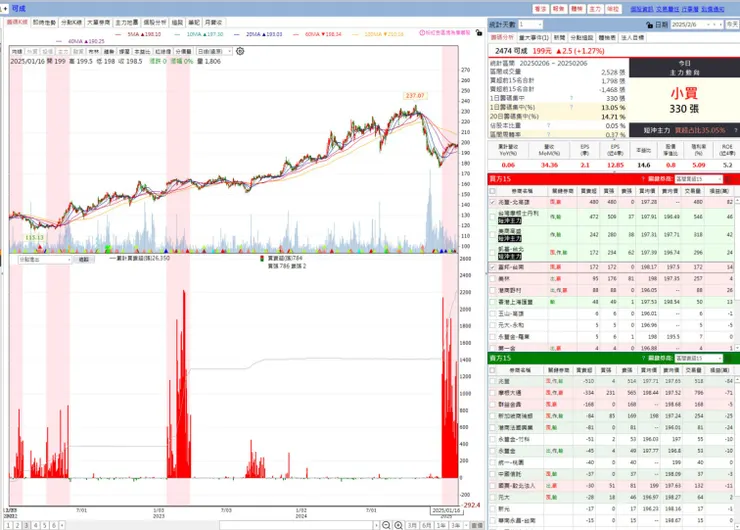Toggle the 紅綠燈 chart button
The image size is (740, 530).
point(163,51)
